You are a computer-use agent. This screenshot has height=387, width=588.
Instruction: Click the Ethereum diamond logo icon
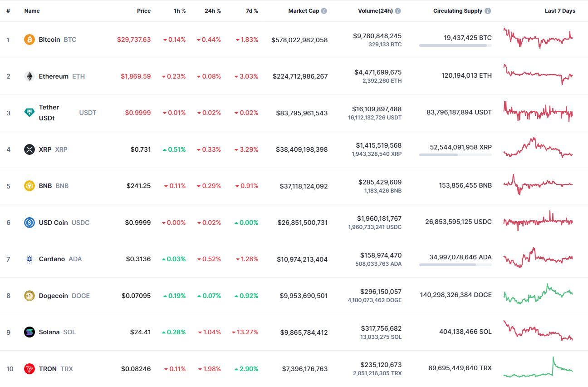click(x=29, y=76)
